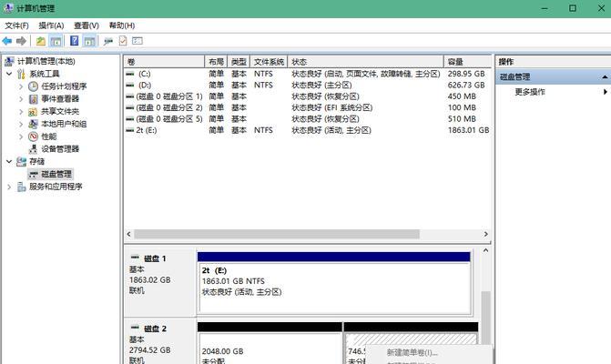Expand the 性能 node arrow
Viewport: 611px width, 364px height.
21,136
